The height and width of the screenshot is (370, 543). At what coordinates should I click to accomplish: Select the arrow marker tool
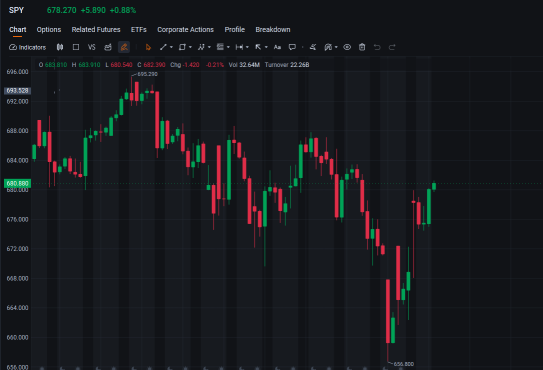pyautogui.click(x=258, y=47)
